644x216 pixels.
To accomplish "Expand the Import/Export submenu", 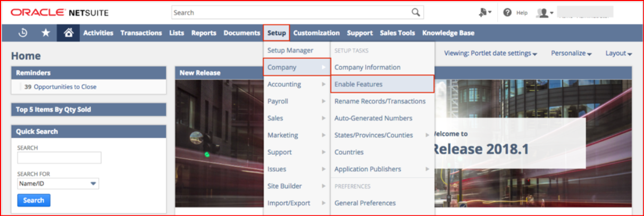I will [x=297, y=203].
